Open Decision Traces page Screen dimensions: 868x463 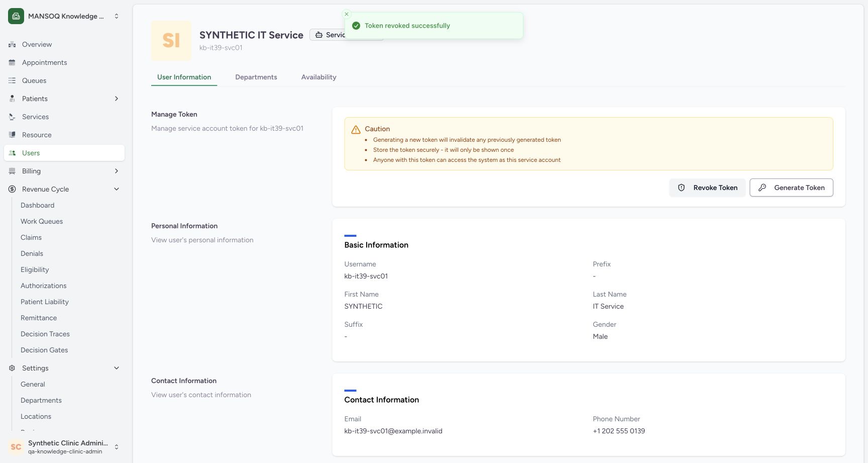pos(45,334)
